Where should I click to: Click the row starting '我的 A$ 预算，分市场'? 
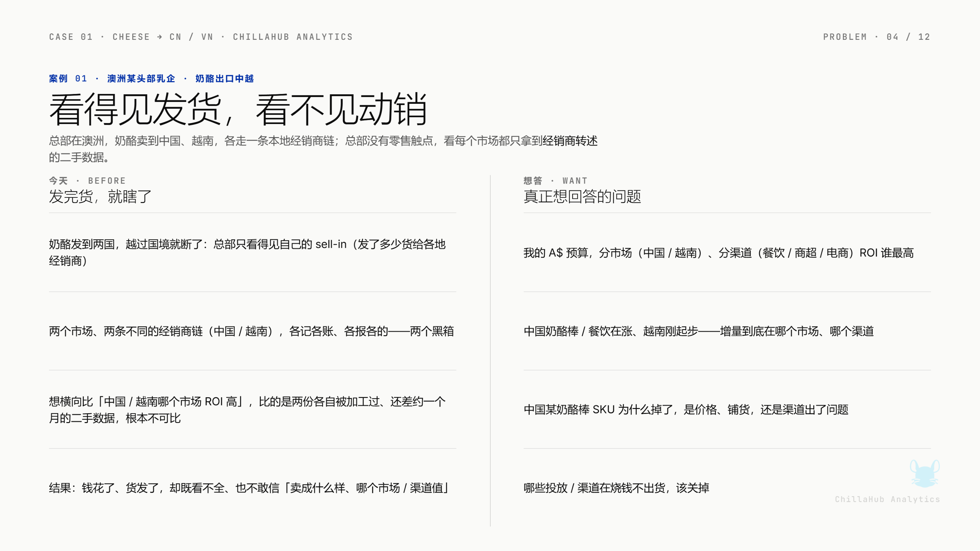tap(727, 253)
